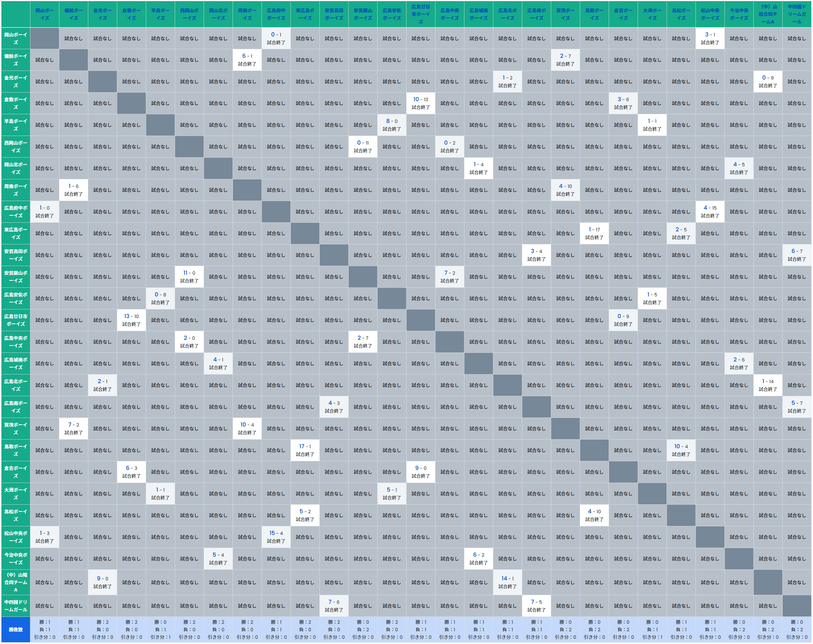This screenshot has width=813, height=644.
Task: Click the 勝敗数 label in the bottom row
Action: pyautogui.click(x=15, y=630)
